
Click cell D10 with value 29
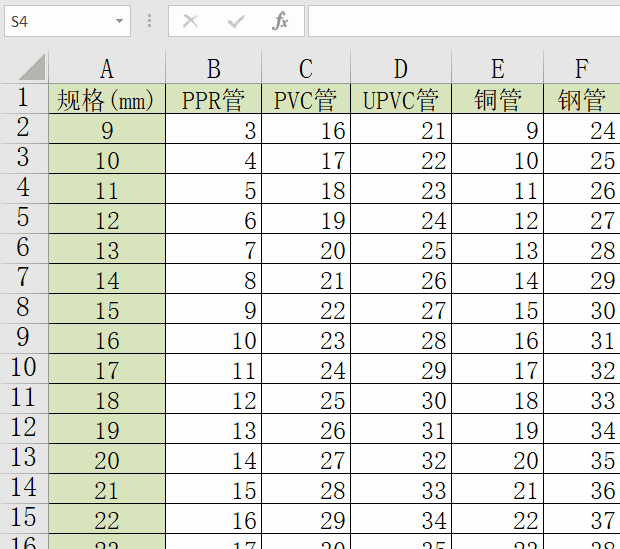(401, 369)
